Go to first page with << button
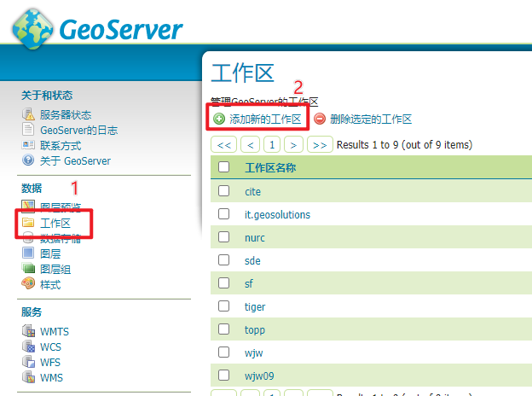The width and height of the screenshot is (532, 396). coord(224,145)
